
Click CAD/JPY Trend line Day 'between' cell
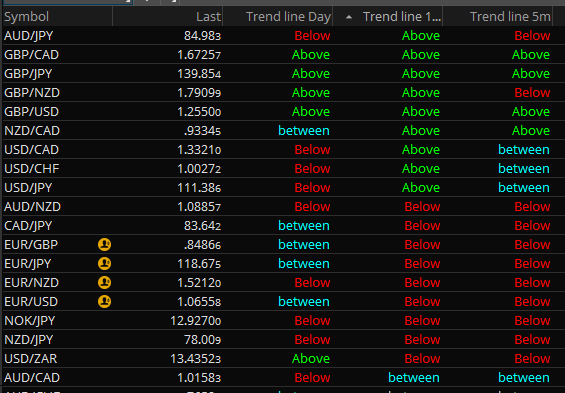click(x=304, y=226)
